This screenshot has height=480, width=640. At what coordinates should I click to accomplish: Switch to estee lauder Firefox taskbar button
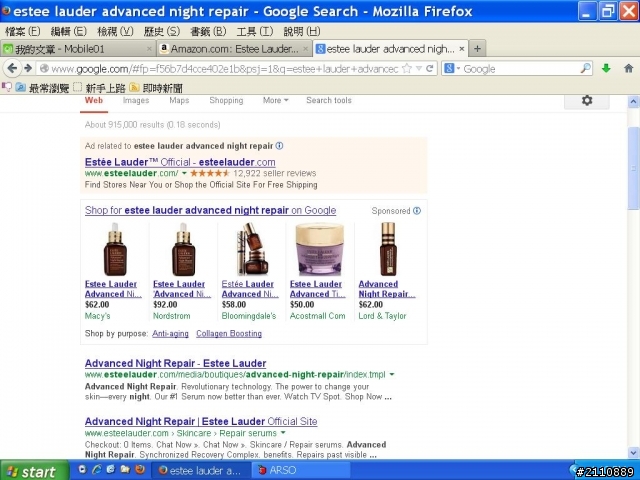(201, 471)
